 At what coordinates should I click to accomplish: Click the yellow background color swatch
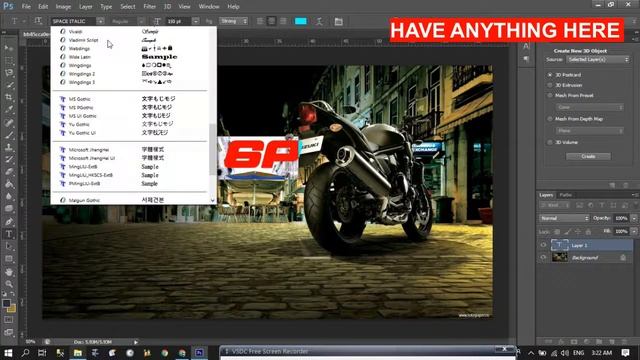[x=12, y=309]
